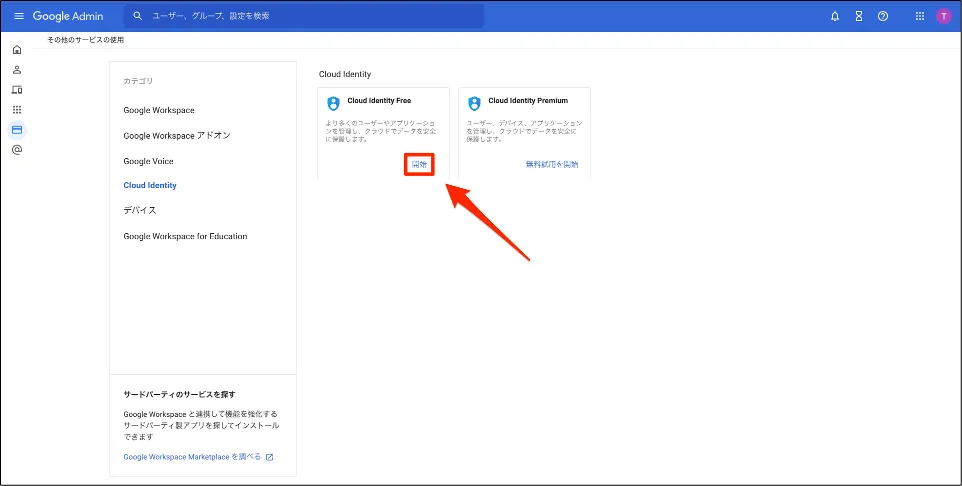This screenshot has height=486, width=962.
Task: Click the カテゴリ heading
Action: click(x=138, y=81)
